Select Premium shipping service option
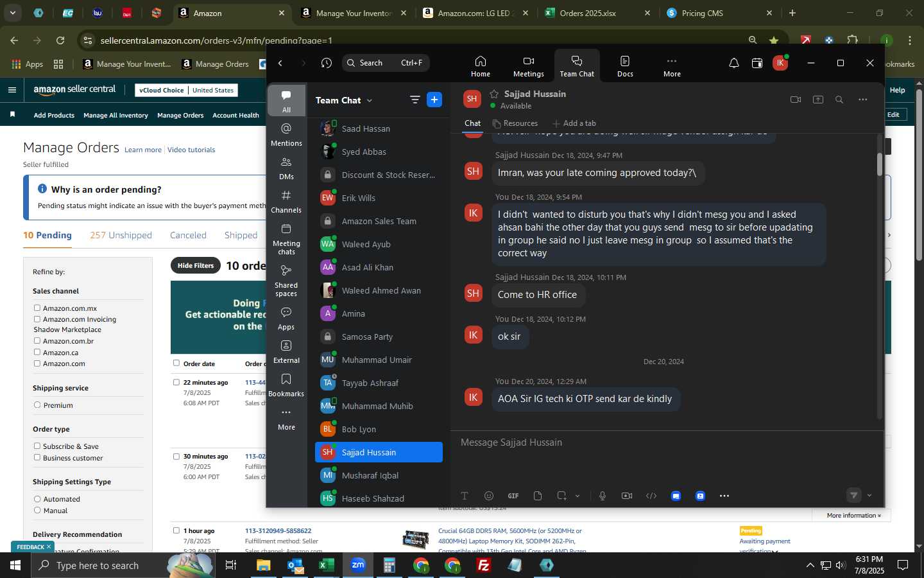This screenshot has height=578, width=924. [37, 405]
